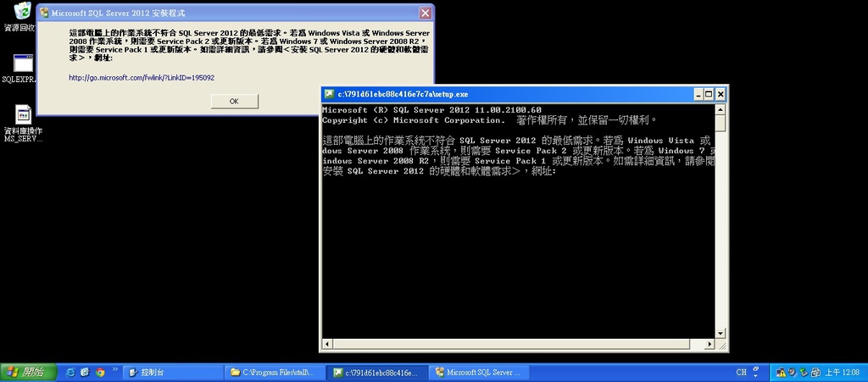Close the SQL Server 2012 setup dialog

pyautogui.click(x=425, y=13)
